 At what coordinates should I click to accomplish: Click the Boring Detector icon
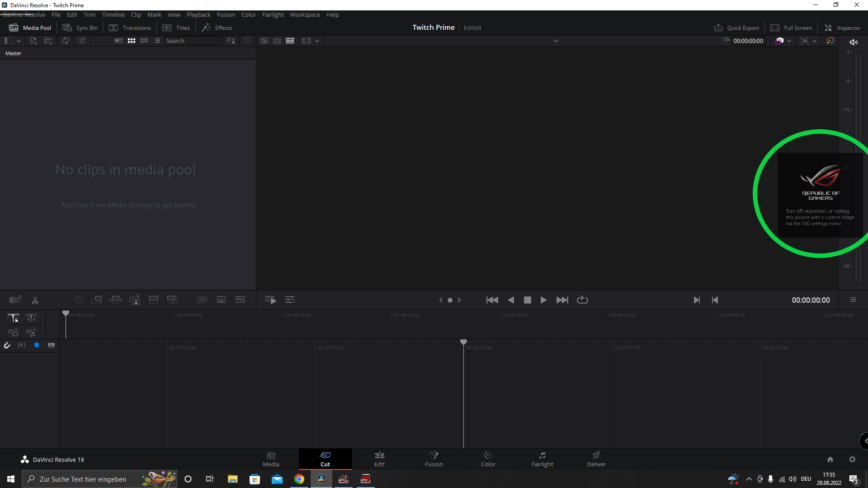[15, 300]
